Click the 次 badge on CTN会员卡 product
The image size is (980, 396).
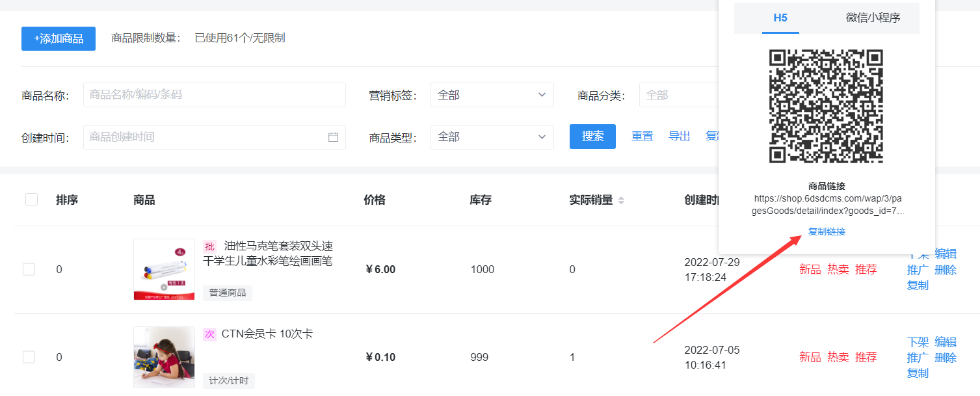[209, 334]
